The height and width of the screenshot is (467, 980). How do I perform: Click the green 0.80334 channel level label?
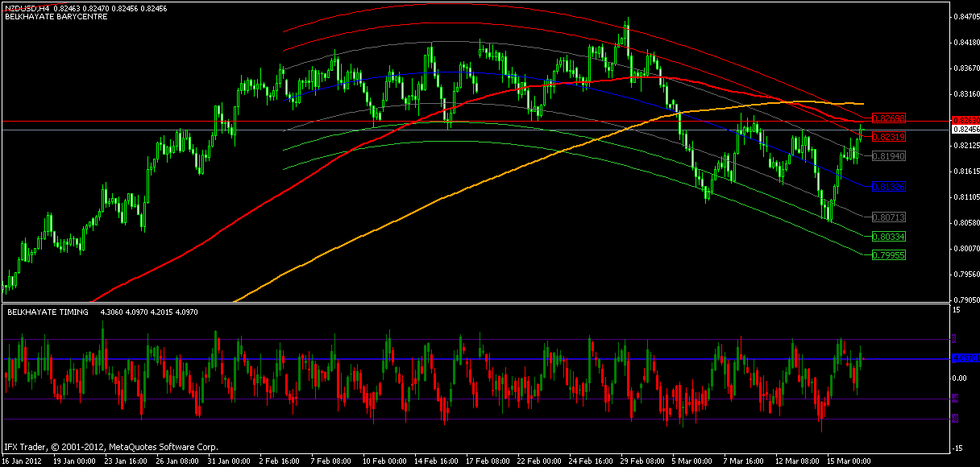[890, 236]
